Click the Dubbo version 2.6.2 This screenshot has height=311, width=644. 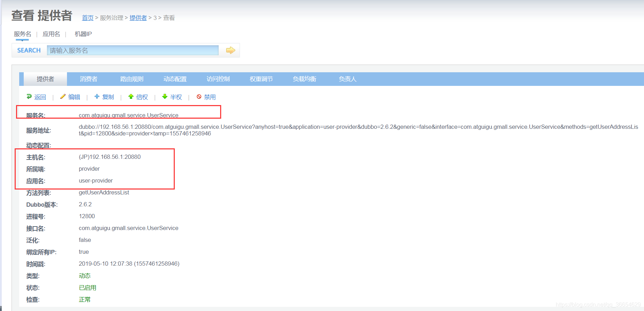coord(85,204)
